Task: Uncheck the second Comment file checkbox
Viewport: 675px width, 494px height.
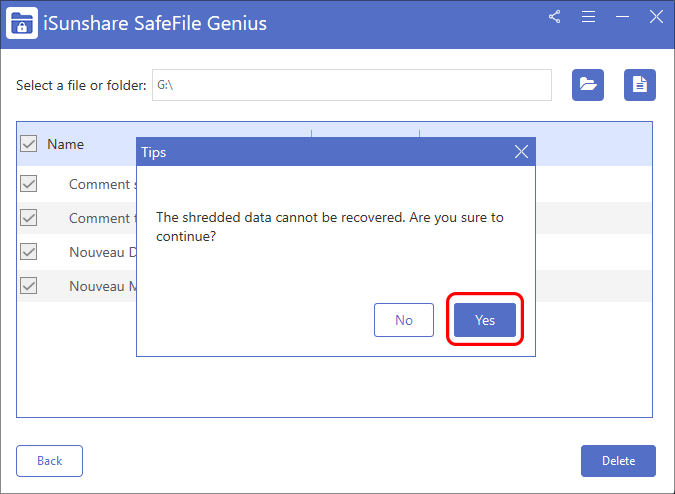Action: coord(29,218)
